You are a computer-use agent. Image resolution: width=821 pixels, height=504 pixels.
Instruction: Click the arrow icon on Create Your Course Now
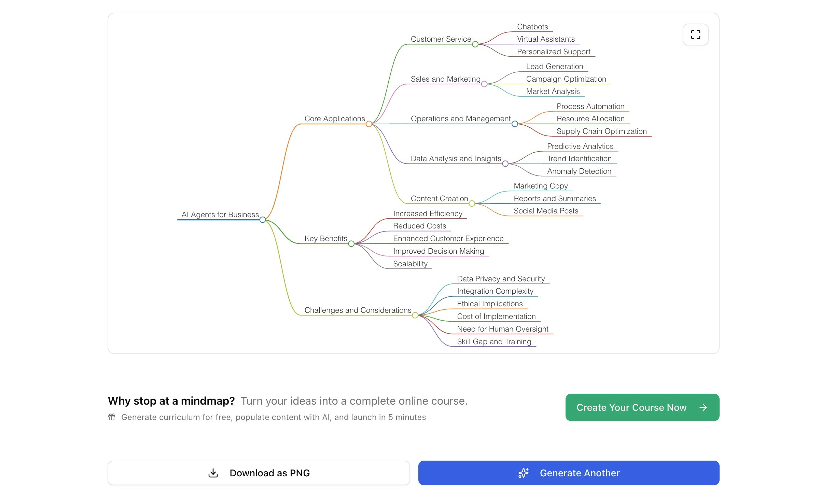[703, 407]
